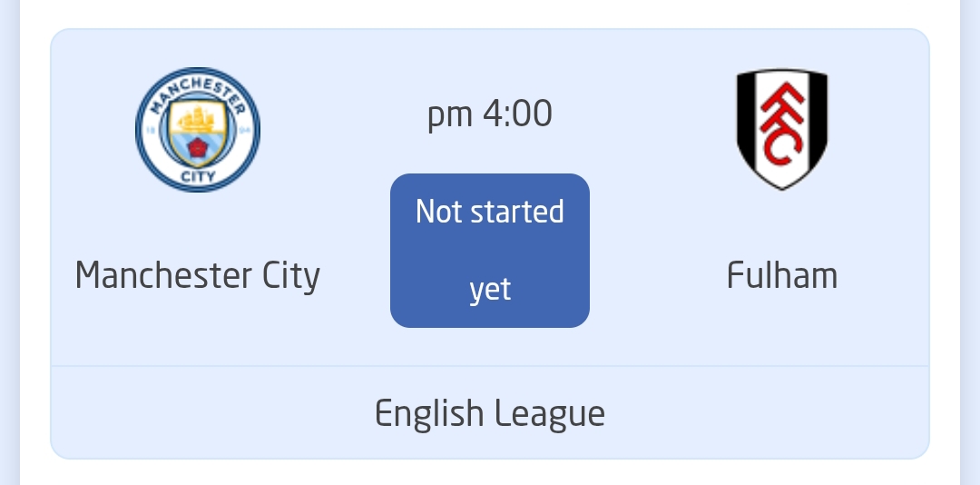The image size is (980, 485).
Task: Click the red rose on City crest
Action: (198, 148)
